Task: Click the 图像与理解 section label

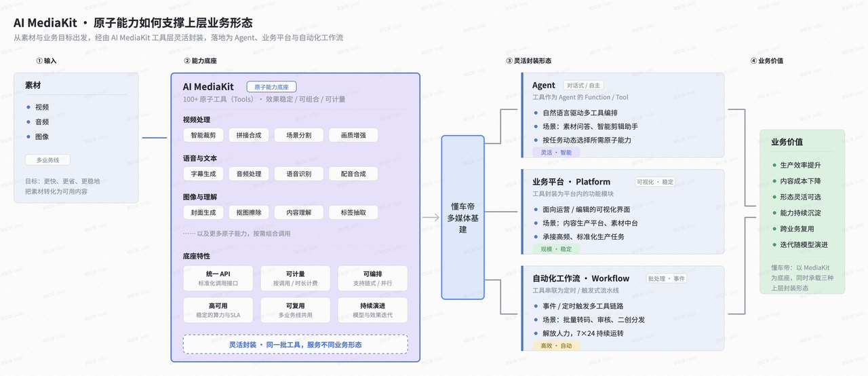Action: click(199, 197)
